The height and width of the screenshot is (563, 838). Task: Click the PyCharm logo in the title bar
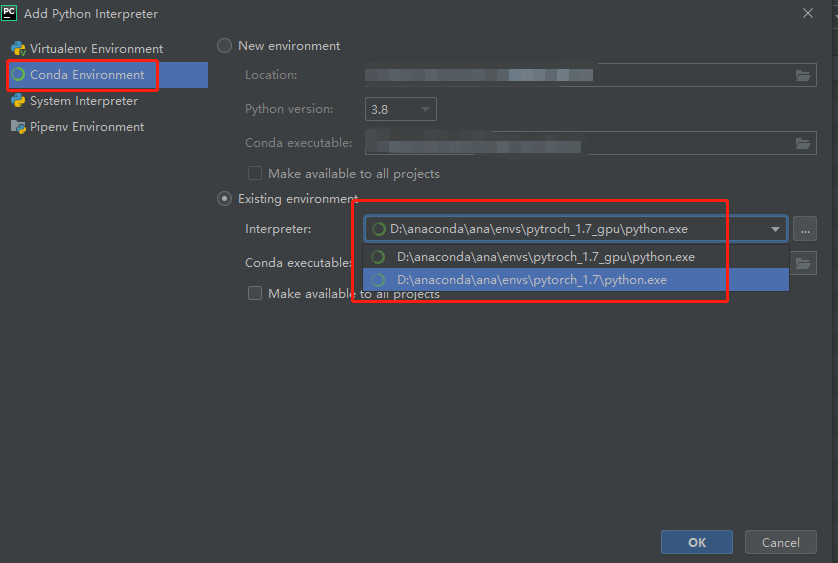click(x=9, y=13)
